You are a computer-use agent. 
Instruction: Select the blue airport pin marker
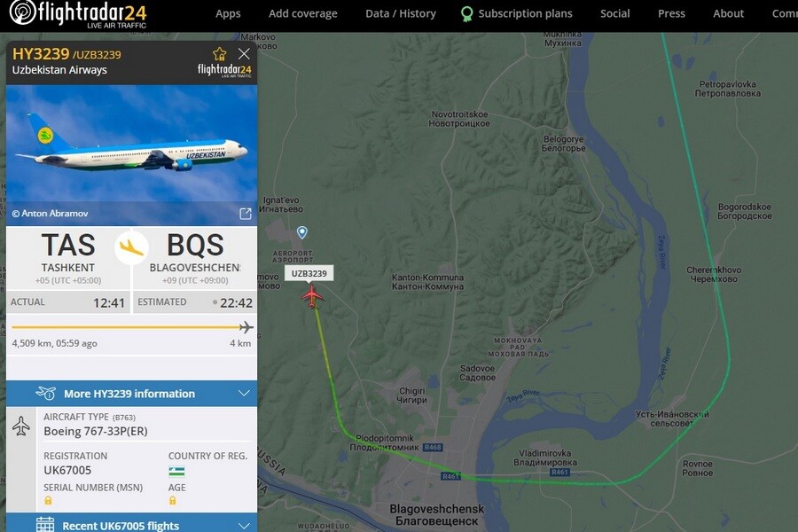(301, 232)
